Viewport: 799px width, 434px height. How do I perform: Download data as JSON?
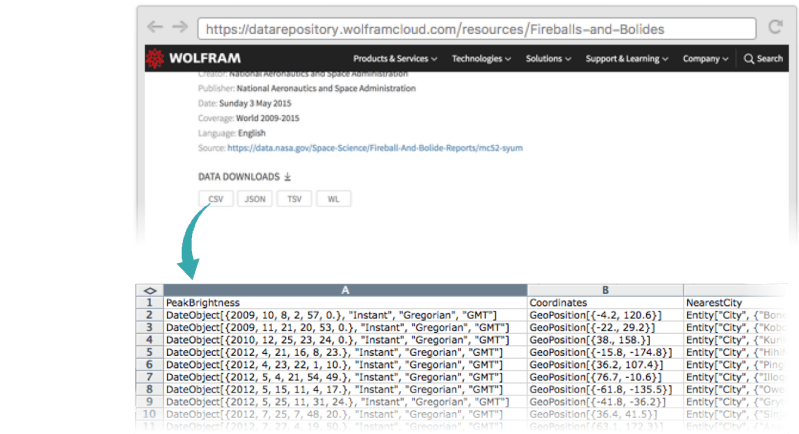255,199
